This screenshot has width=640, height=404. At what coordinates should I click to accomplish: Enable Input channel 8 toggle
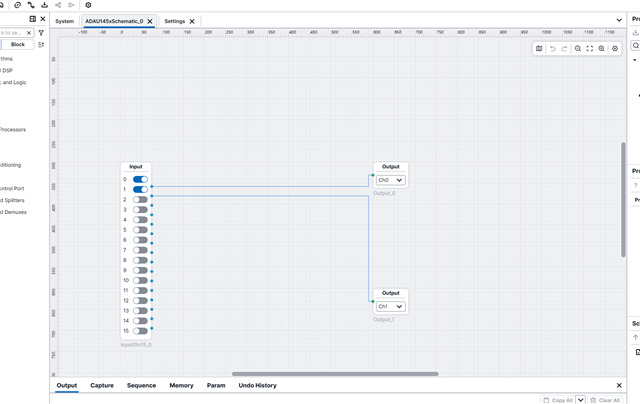(x=140, y=260)
